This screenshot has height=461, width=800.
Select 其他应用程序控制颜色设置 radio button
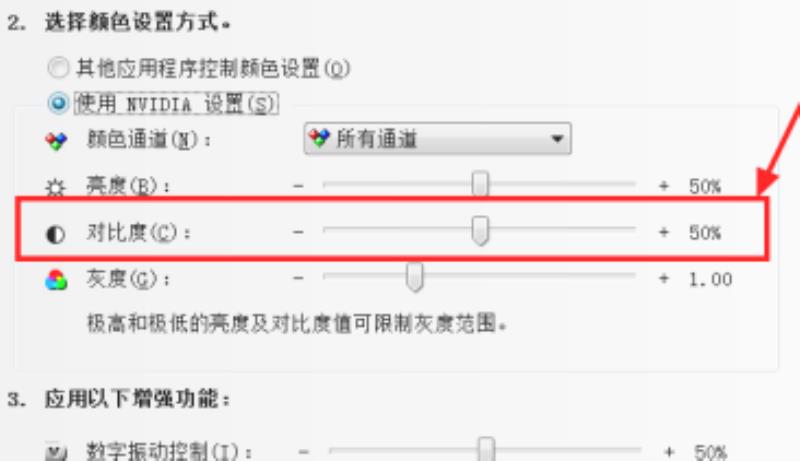click(58, 68)
